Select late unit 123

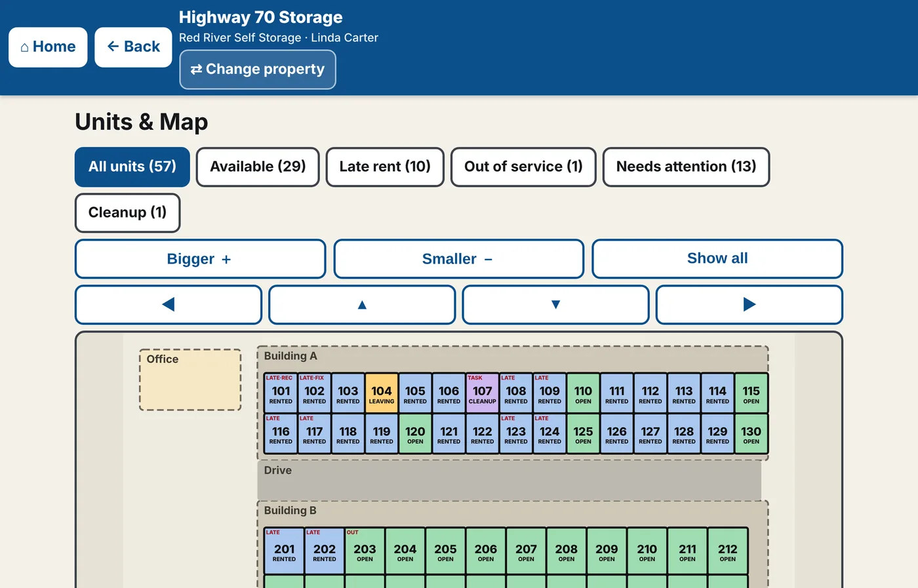click(516, 433)
